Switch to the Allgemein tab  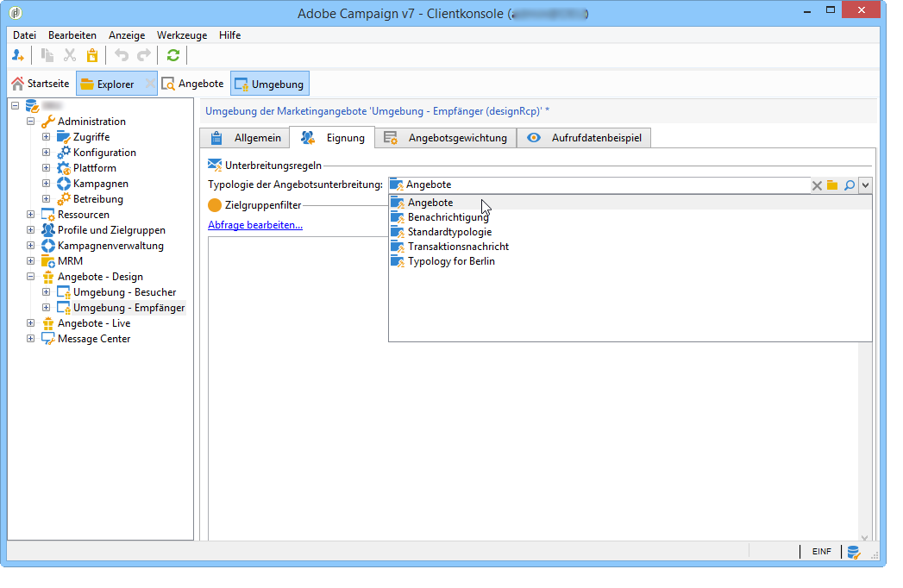(245, 138)
